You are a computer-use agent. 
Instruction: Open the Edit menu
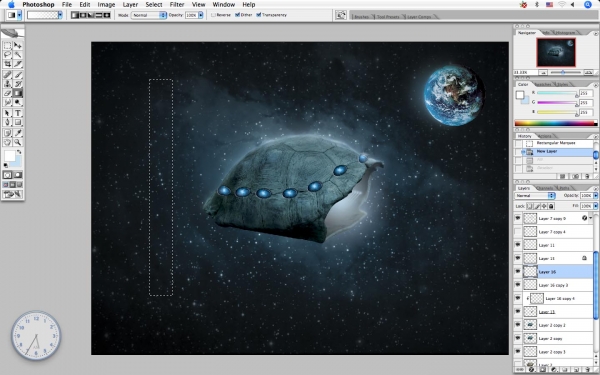(85, 5)
